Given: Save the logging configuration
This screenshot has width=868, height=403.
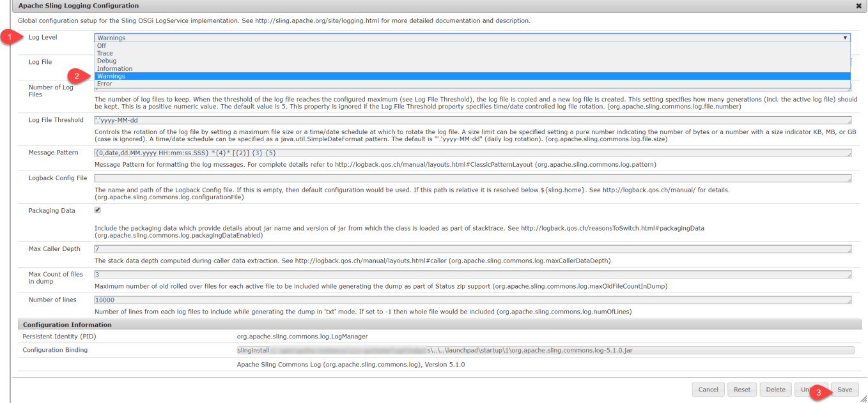Looking at the screenshot, I should tap(844, 390).
